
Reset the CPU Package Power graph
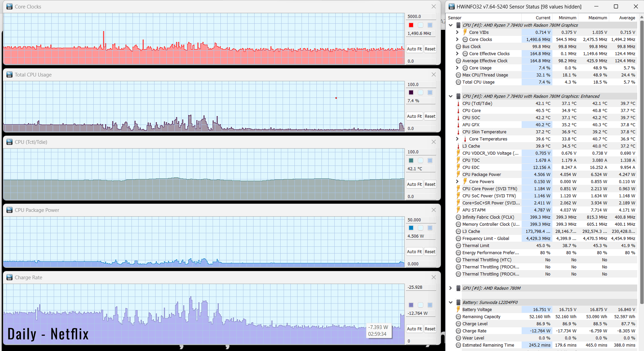[x=430, y=252]
